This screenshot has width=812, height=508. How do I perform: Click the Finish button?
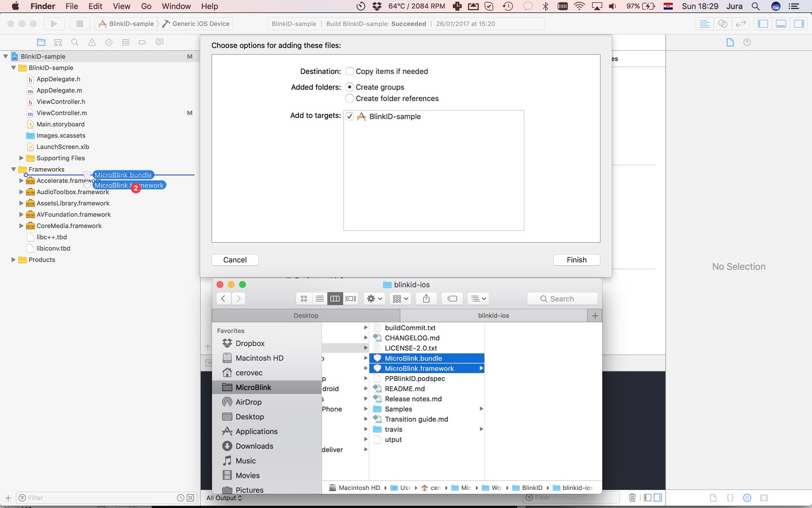click(x=577, y=260)
